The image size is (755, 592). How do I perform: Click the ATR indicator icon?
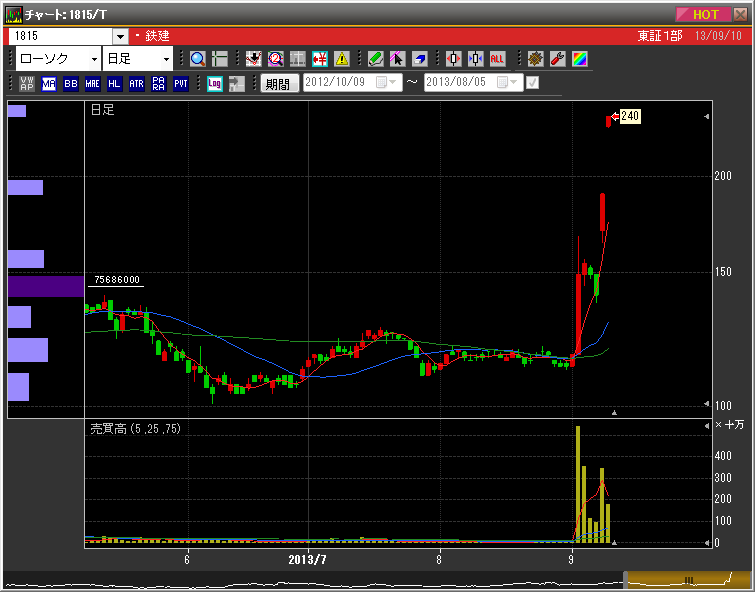click(136, 84)
